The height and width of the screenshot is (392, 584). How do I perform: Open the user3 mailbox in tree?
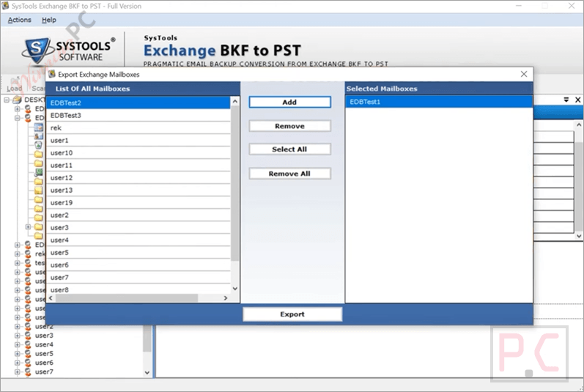click(44, 336)
